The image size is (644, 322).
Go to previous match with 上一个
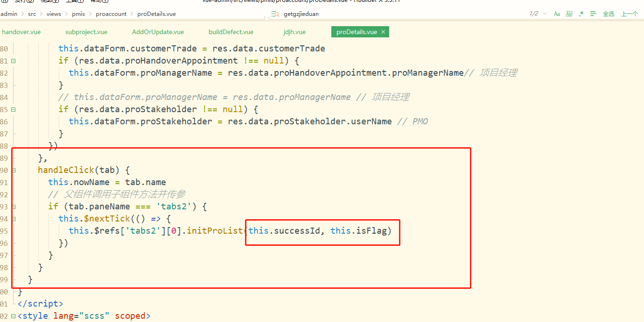[630, 14]
